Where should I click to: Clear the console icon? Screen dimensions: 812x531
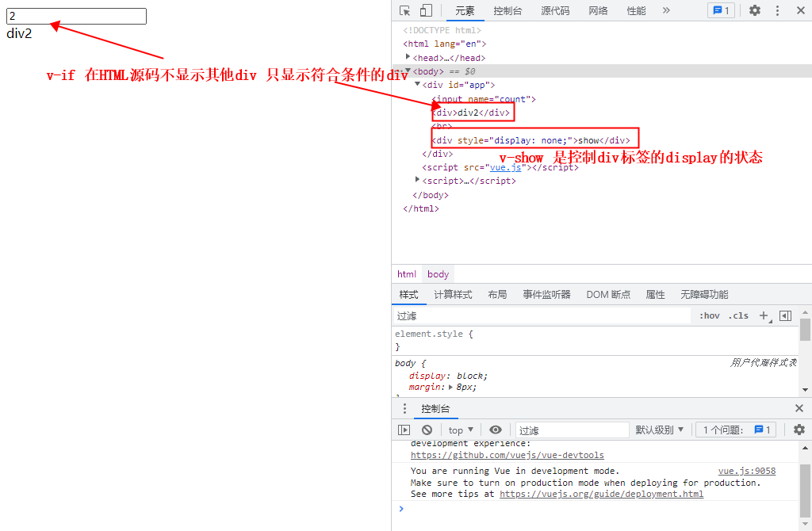427,430
